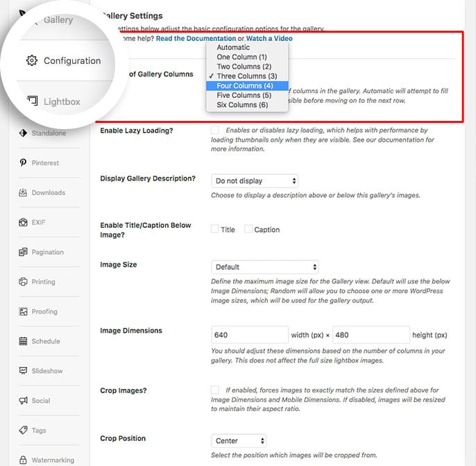Click the EXIF camera icon

pos(23,222)
